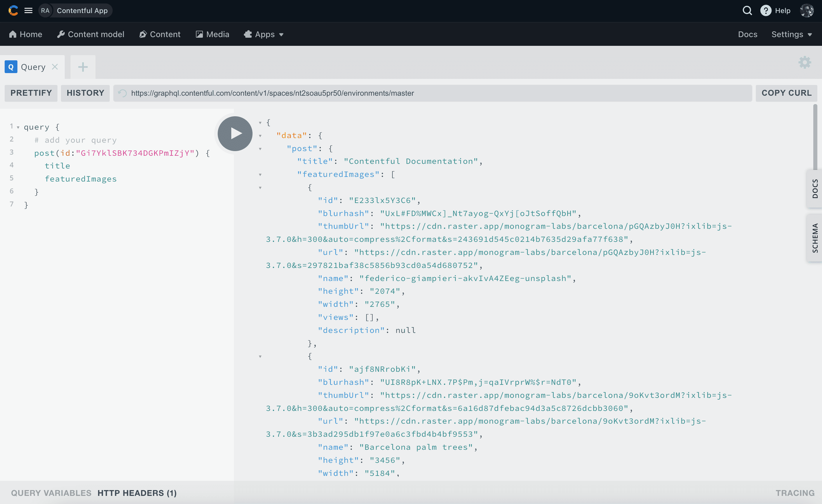Click the HISTORY button
The height and width of the screenshot is (504, 822).
point(85,93)
